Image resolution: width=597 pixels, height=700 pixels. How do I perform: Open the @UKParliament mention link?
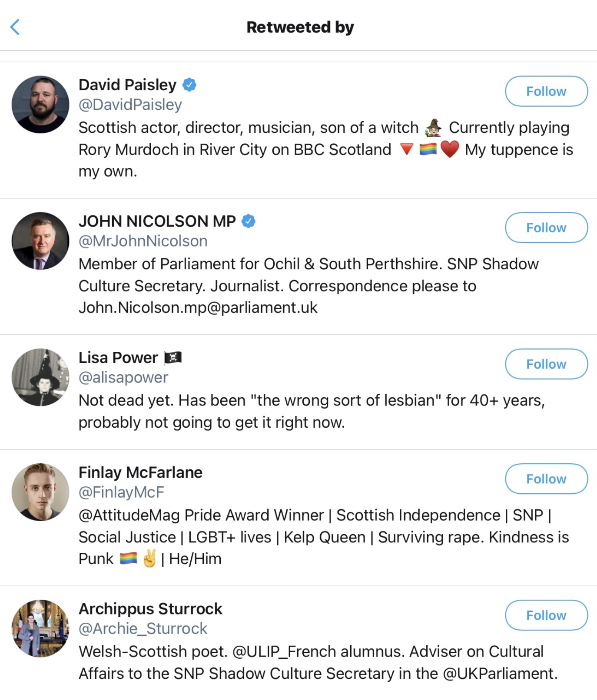(x=499, y=674)
